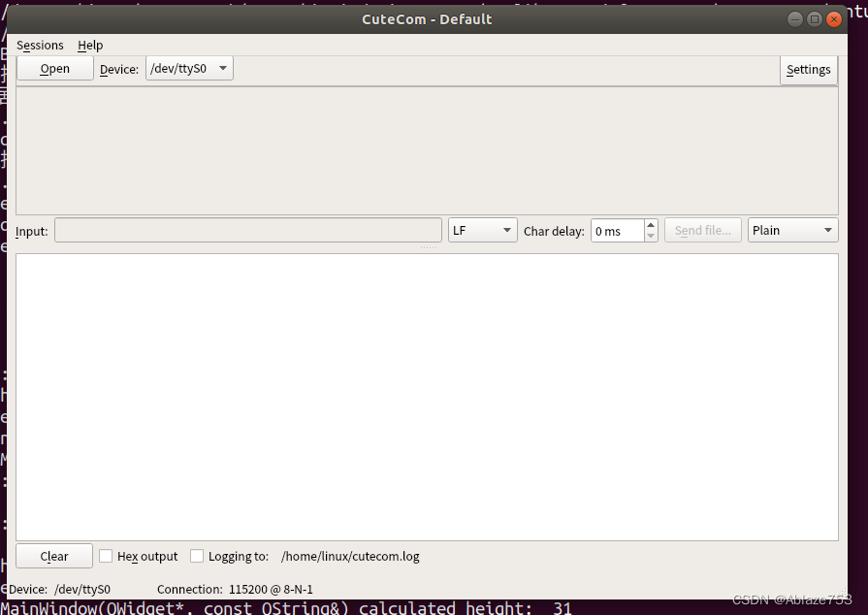868x615 pixels.
Task: Click the Input command field
Action: pyautogui.click(x=247, y=230)
